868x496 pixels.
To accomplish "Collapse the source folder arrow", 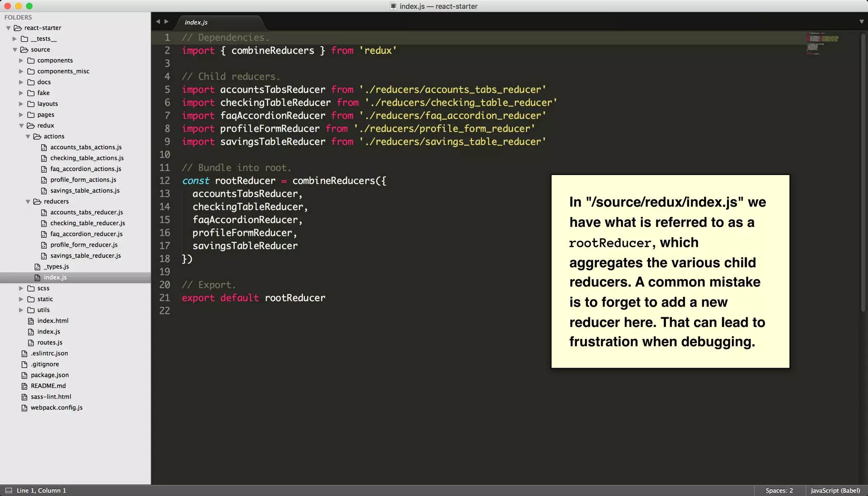I will 15,50.
